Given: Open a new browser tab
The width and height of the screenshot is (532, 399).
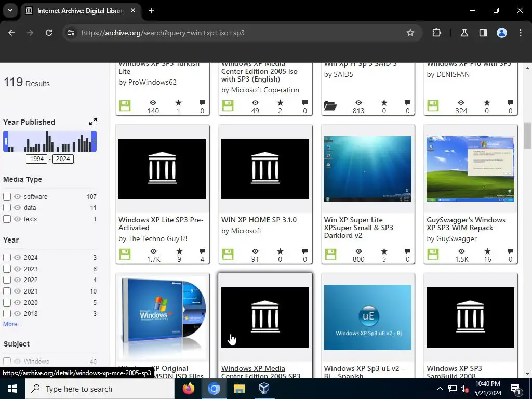Looking at the screenshot, I should point(152,10).
